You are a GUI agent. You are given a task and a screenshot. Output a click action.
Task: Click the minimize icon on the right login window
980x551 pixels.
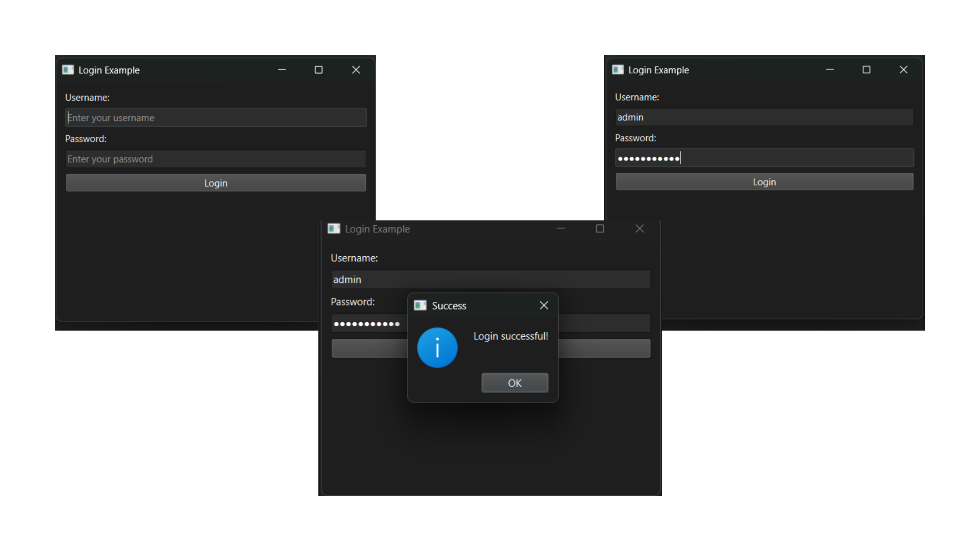(830, 70)
